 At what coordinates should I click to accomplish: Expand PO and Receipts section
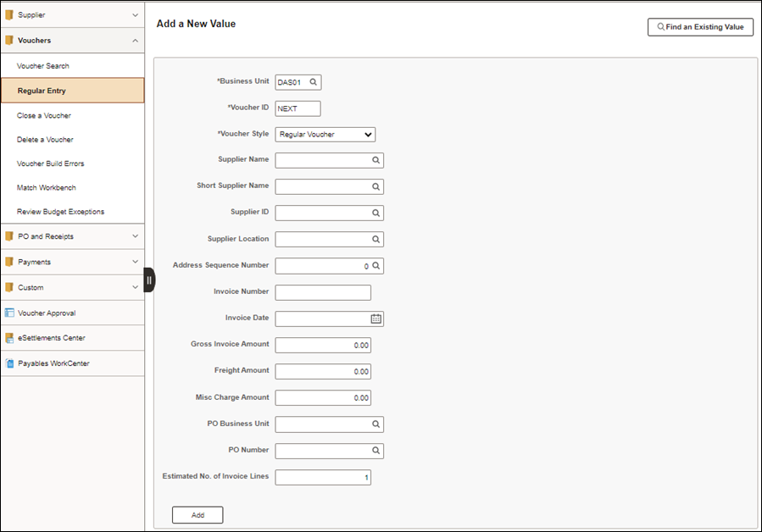[72, 236]
